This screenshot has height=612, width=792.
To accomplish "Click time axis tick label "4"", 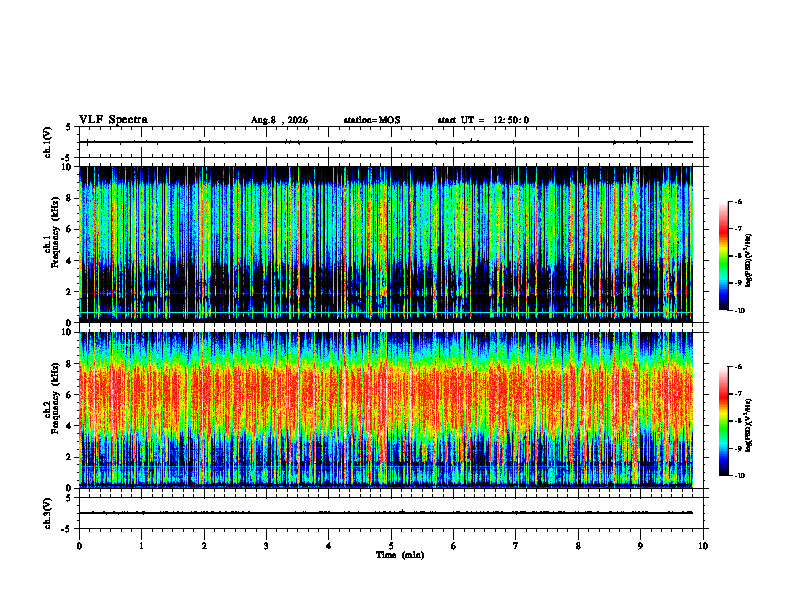I will click(x=329, y=546).
